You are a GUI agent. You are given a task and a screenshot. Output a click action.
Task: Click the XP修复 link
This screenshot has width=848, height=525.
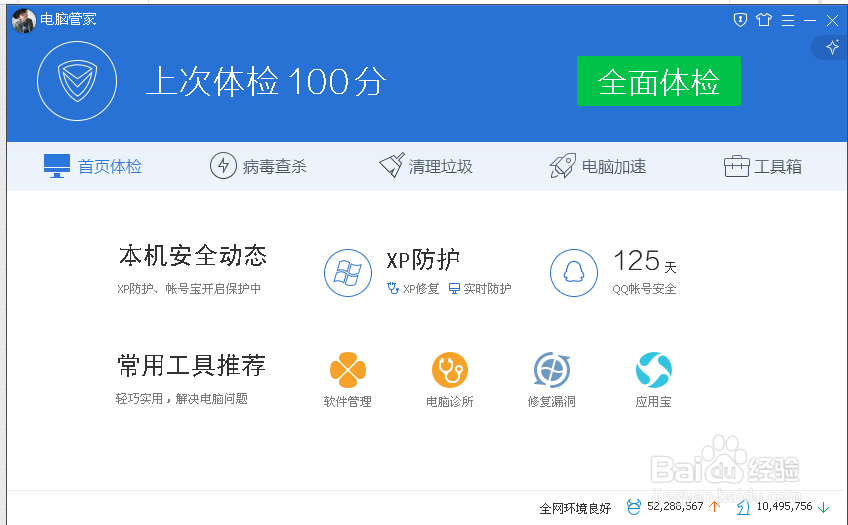point(413,289)
